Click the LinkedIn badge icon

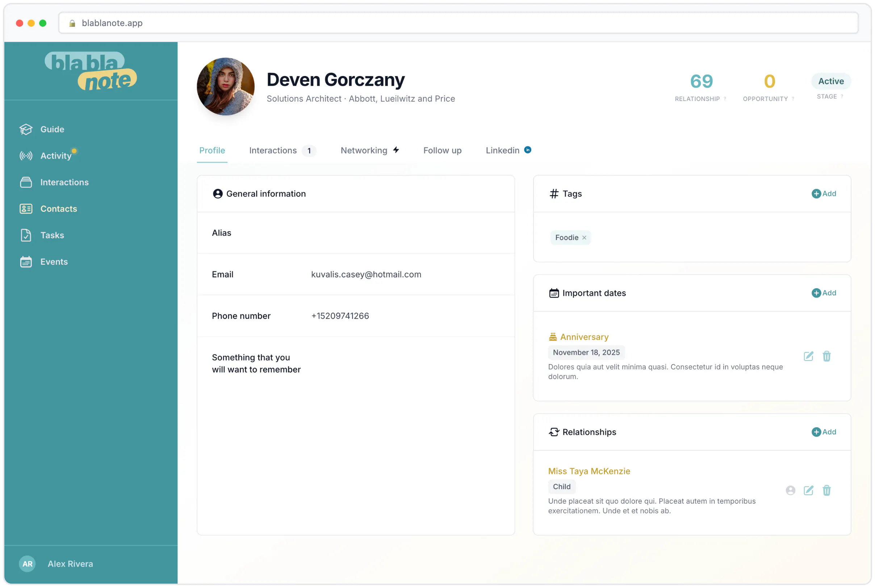[528, 150]
